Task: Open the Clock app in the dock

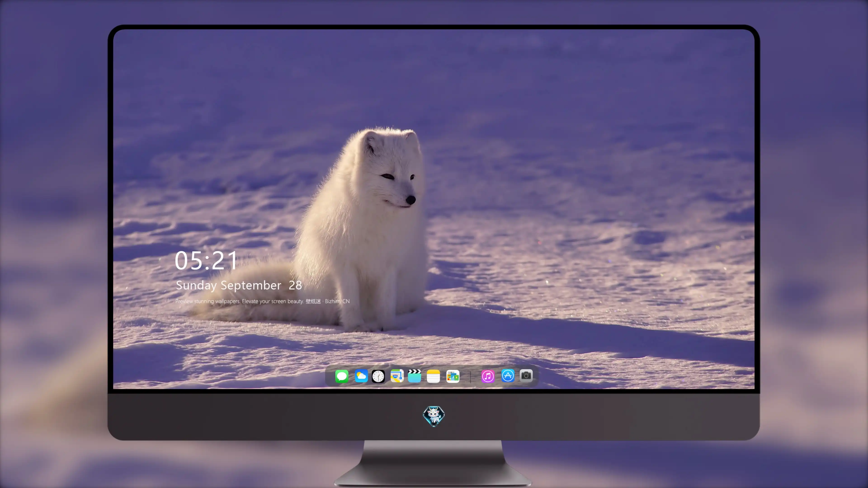Action: 378,376
